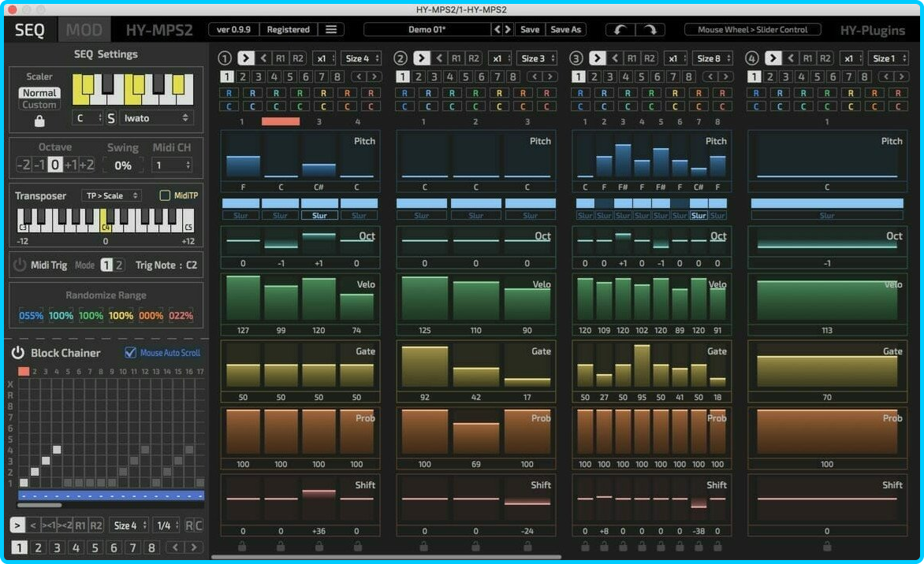
Task: Click Block Chainer R randomize button
Action: tap(189, 525)
